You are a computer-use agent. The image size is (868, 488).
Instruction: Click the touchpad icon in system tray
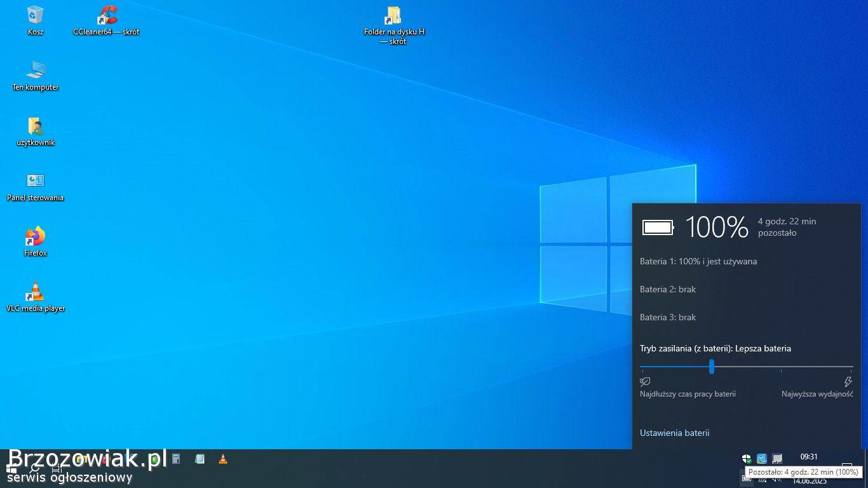776,458
